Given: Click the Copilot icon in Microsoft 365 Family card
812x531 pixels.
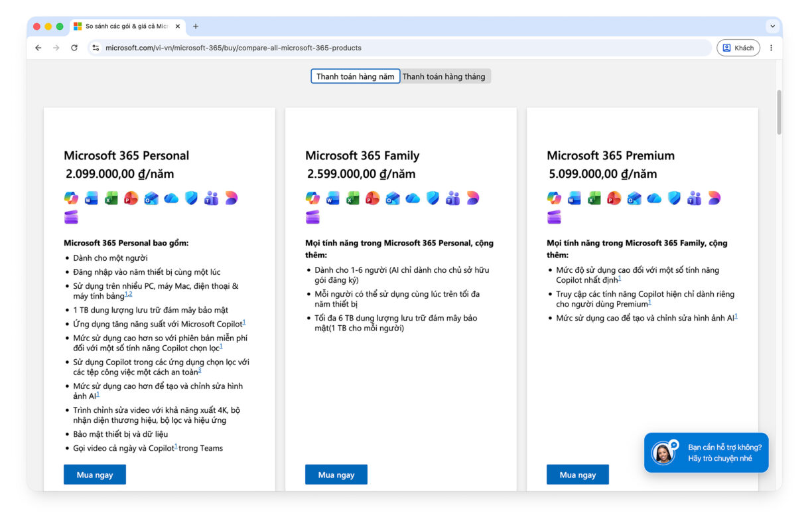Looking at the screenshot, I should tap(312, 198).
